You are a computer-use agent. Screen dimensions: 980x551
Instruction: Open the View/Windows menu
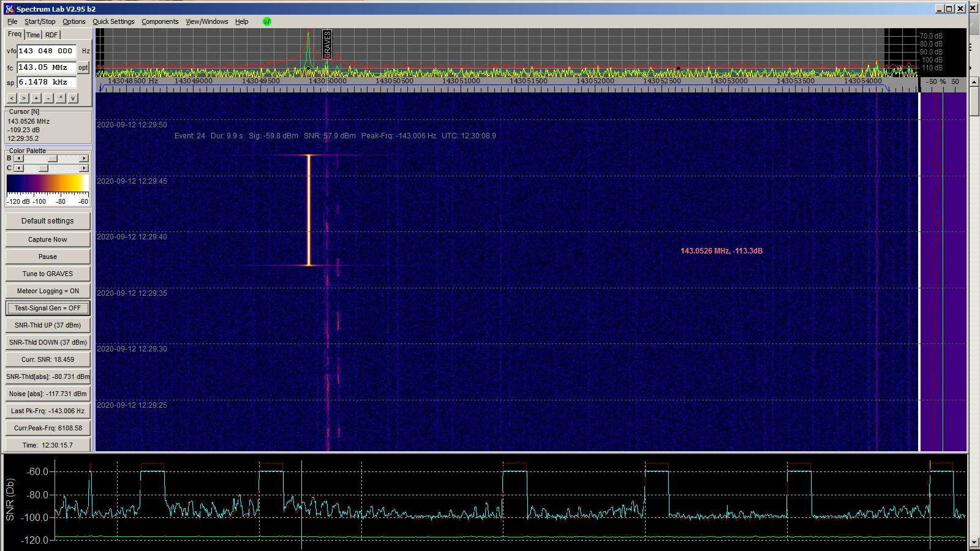(207, 21)
